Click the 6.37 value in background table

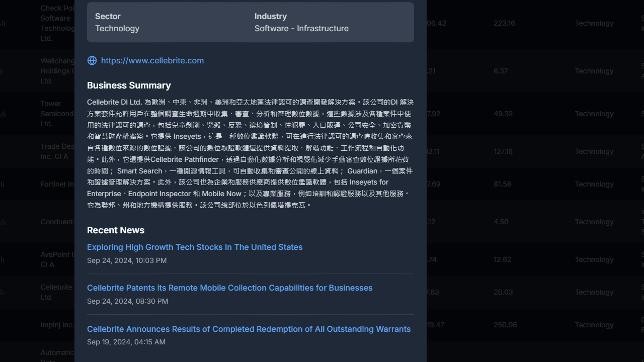(501, 71)
